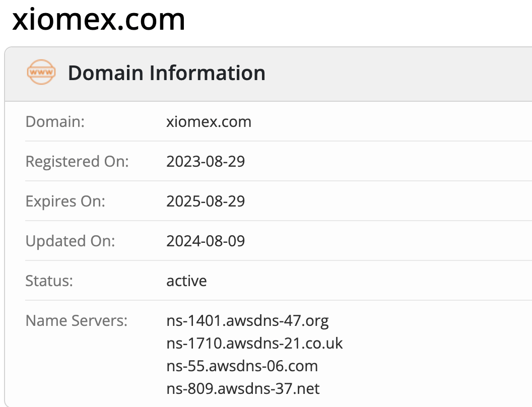Image resolution: width=532 pixels, height=407 pixels.
Task: Click the Expires On date 2025-08-29
Action: (206, 201)
